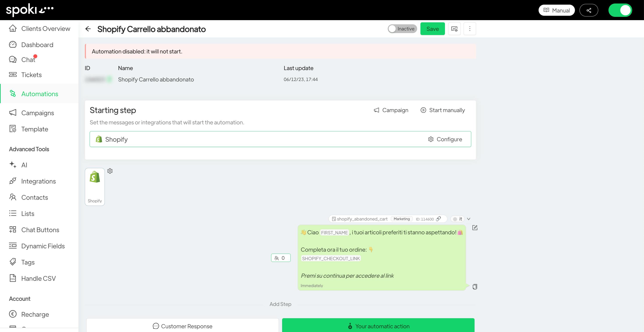644x332 pixels.
Task: Open Clients Overview
Action: (39, 28)
